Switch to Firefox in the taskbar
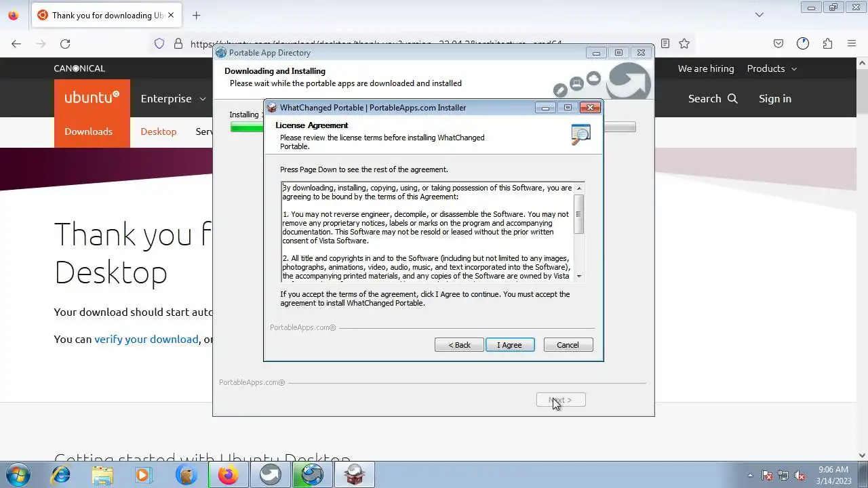Screen dimensions: 868x488 click(x=229, y=474)
